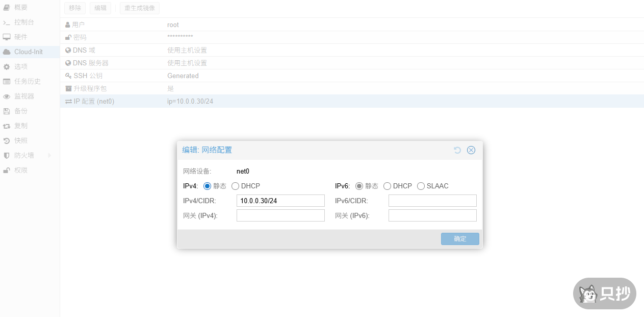This screenshot has width=644, height=317.
Task: Open the 硬件 hardware menu item
Action: pos(30,37)
